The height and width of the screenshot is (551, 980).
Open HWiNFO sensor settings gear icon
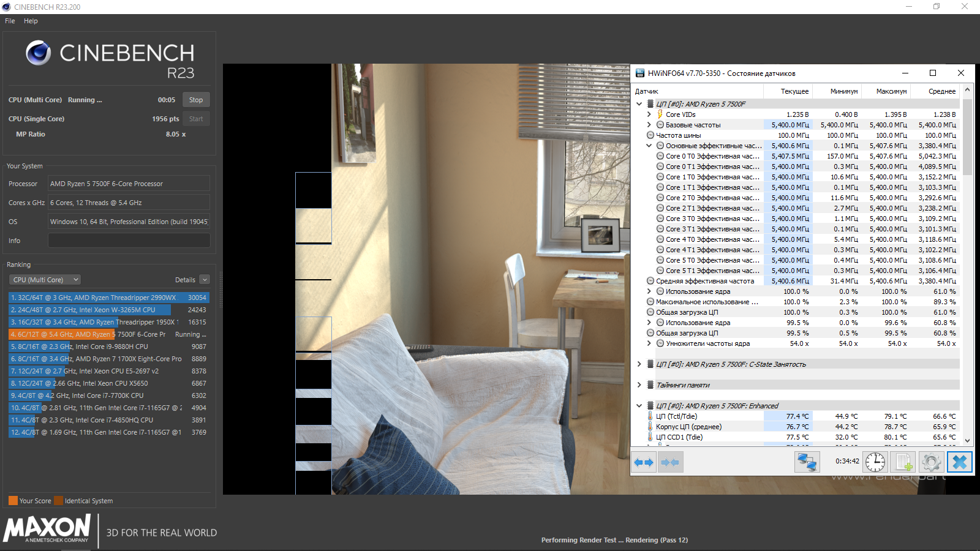tap(931, 462)
